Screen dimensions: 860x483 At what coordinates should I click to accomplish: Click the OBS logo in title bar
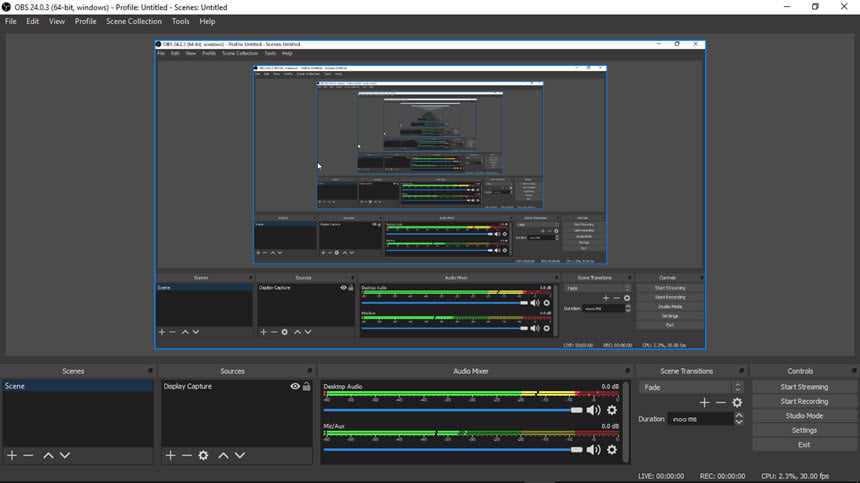(7, 7)
